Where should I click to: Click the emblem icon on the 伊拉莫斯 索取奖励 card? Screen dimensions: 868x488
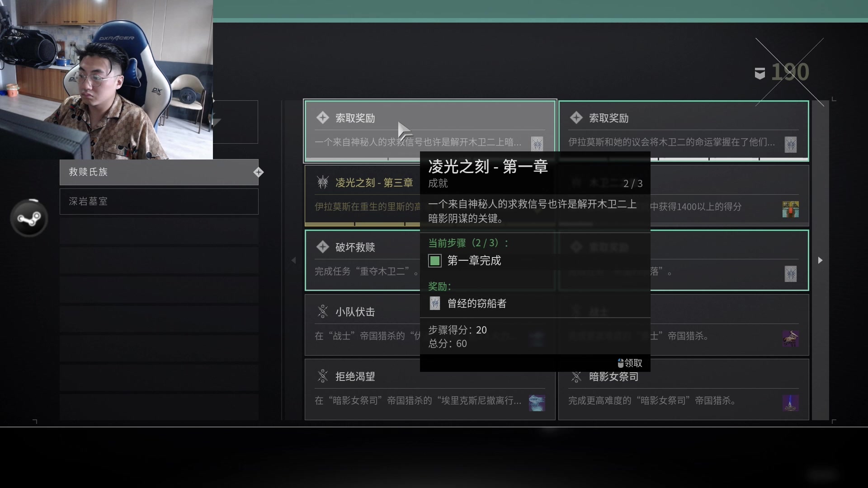[791, 144]
